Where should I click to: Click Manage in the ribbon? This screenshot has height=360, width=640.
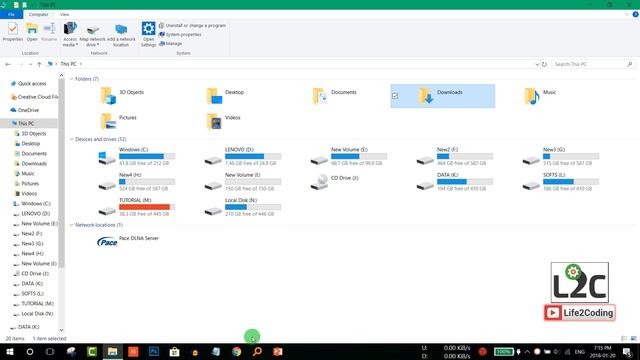coord(171,43)
